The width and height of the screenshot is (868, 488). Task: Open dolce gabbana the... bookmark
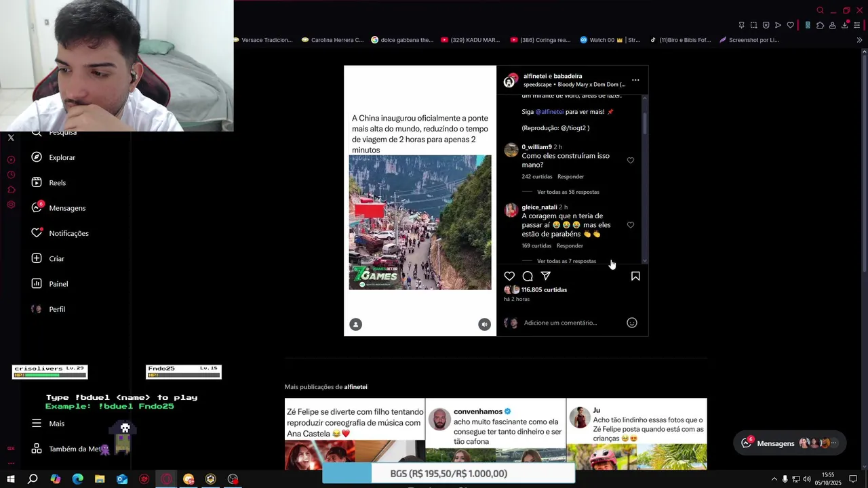pyautogui.click(x=402, y=40)
